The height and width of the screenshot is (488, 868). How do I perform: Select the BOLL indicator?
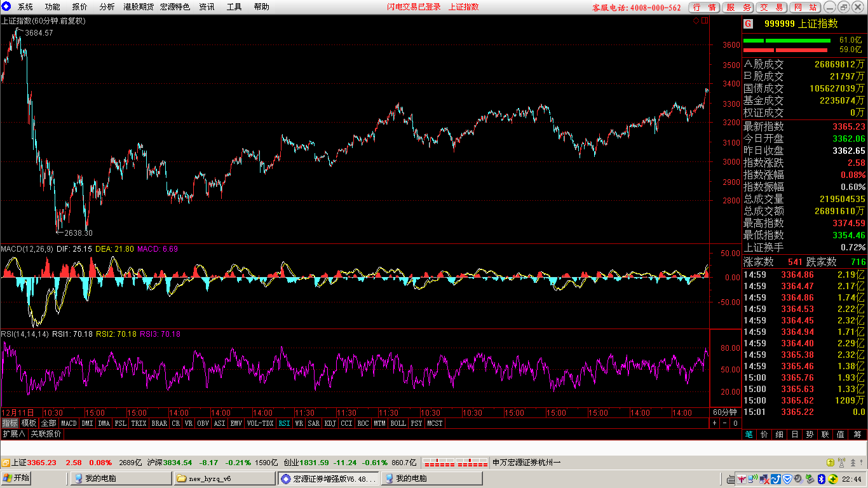pyautogui.click(x=398, y=423)
